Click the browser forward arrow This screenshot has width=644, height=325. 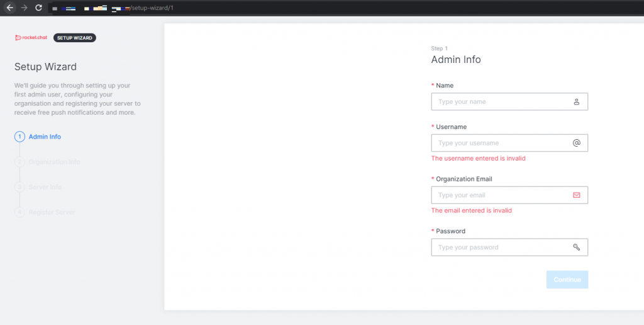pyautogui.click(x=25, y=8)
